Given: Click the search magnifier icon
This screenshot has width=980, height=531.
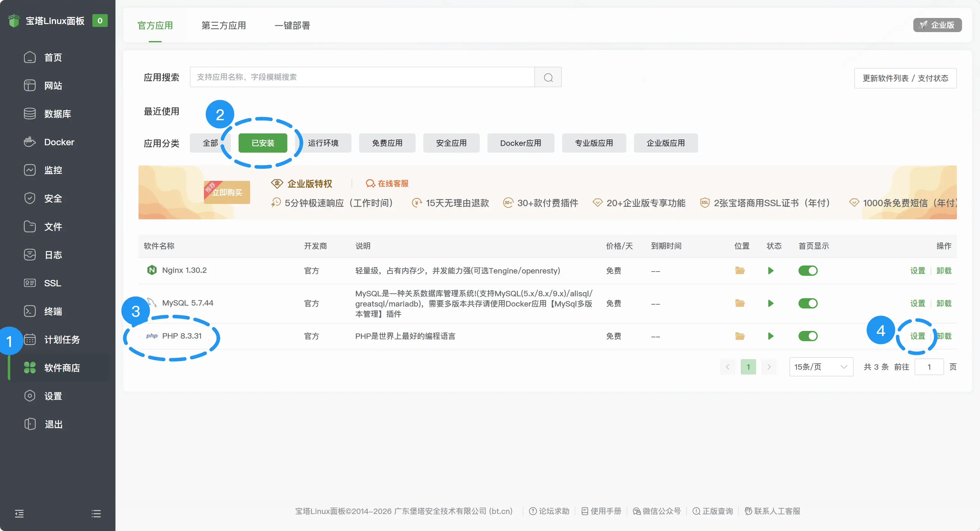Looking at the screenshot, I should tap(548, 77).
